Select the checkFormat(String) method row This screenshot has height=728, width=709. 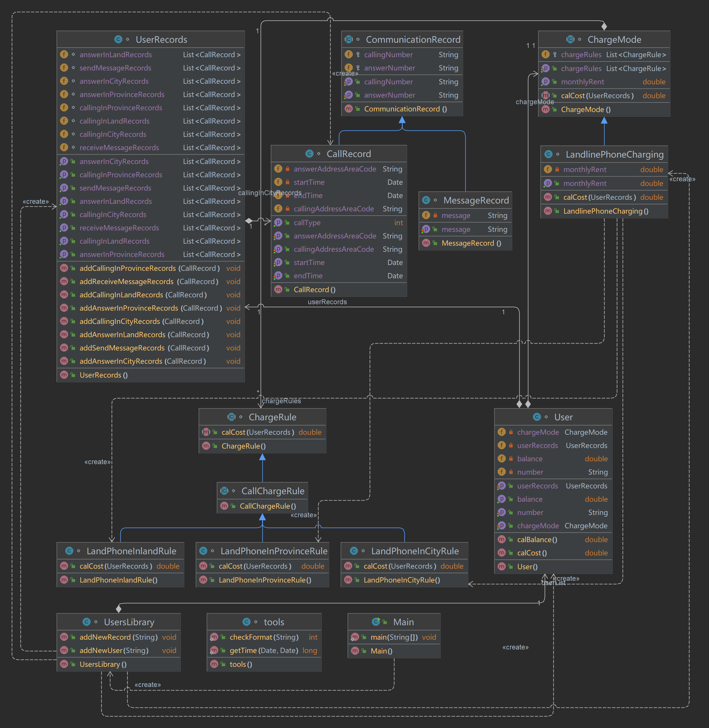point(264,637)
